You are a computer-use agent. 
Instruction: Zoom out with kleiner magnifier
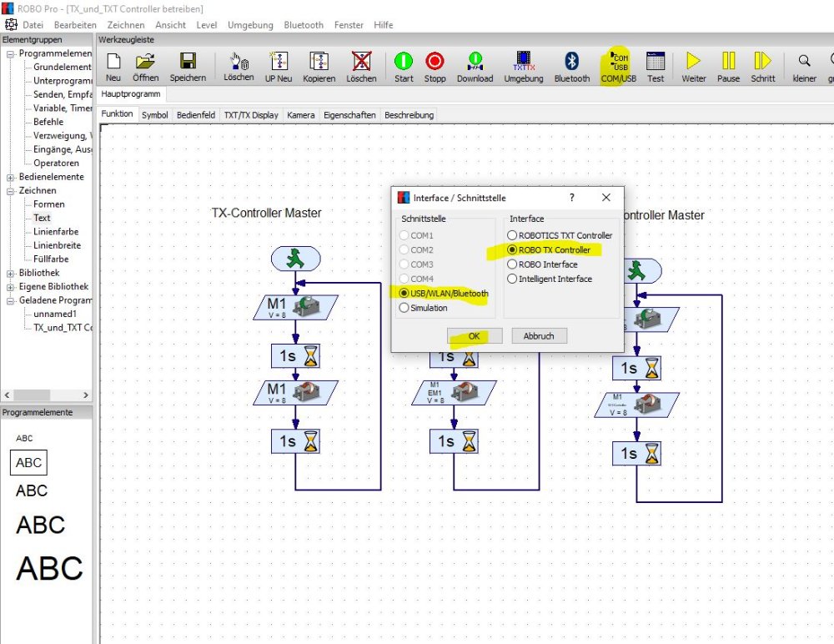click(x=804, y=67)
